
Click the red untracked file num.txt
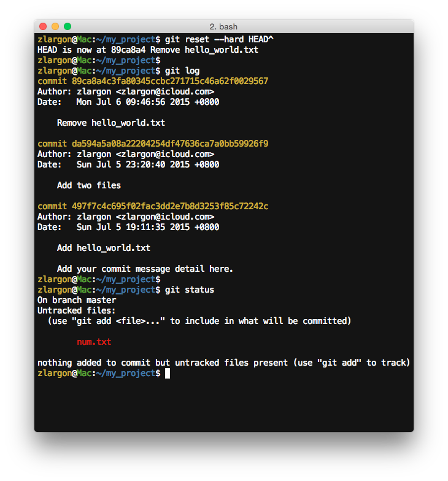94,342
